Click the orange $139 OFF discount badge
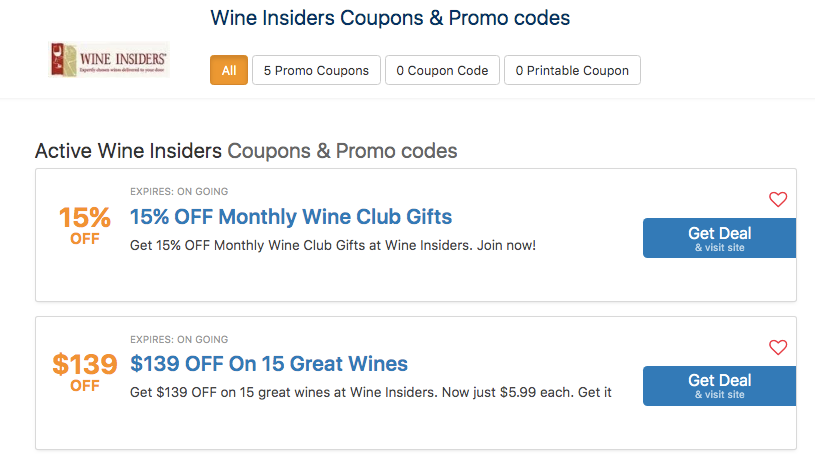This screenshot has width=815, height=459. [x=84, y=372]
